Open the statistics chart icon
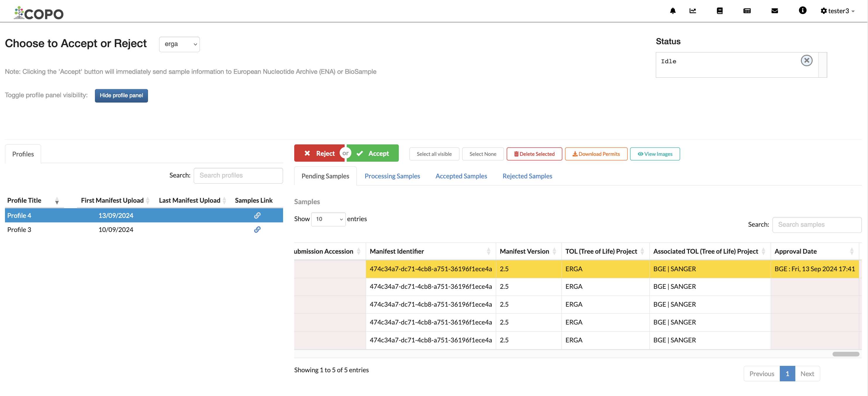868x396 pixels. (692, 11)
